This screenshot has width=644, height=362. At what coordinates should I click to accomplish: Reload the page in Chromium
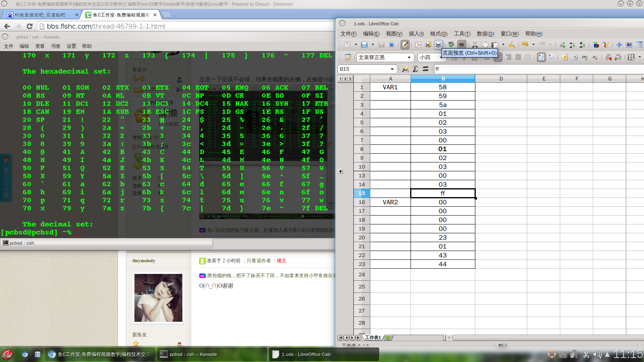pyautogui.click(x=29, y=26)
